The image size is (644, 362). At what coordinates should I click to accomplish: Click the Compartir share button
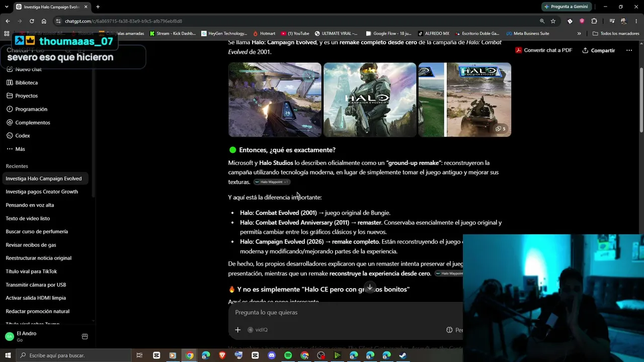click(x=599, y=50)
